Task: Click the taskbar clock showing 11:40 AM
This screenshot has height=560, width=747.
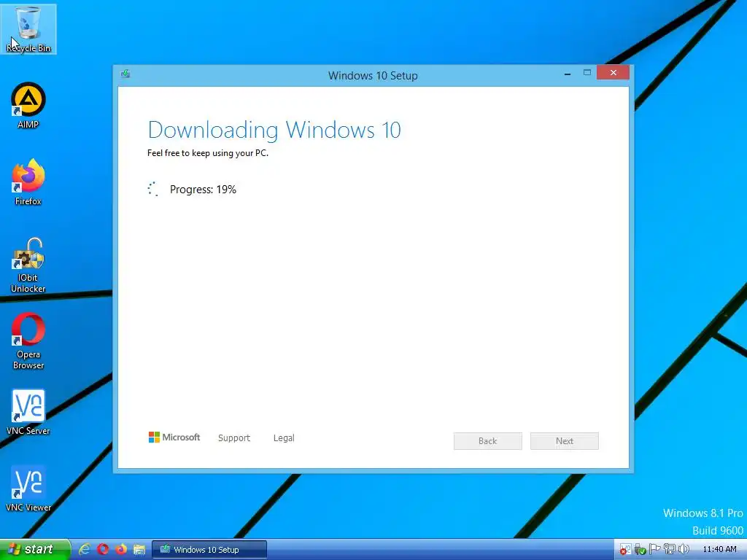Action: [x=719, y=549]
